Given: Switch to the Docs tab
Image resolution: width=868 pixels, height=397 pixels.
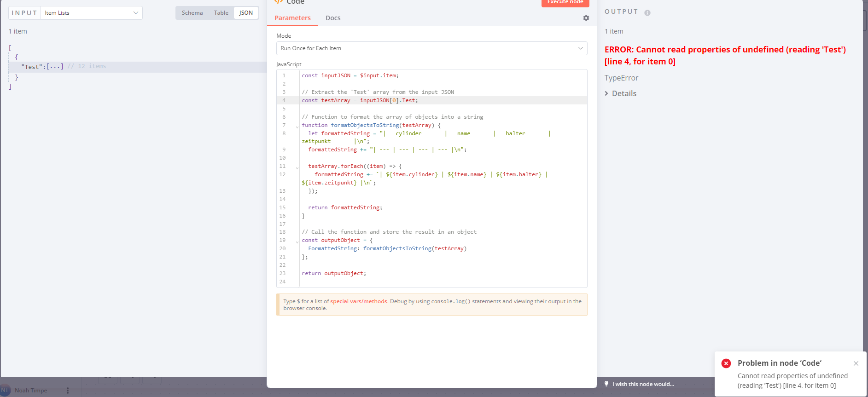Looking at the screenshot, I should point(333,18).
